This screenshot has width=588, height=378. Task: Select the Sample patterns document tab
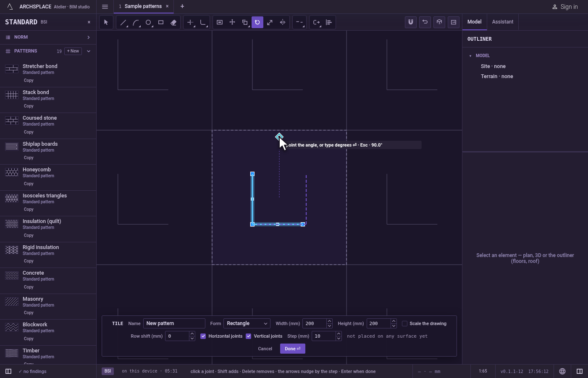(x=143, y=6)
